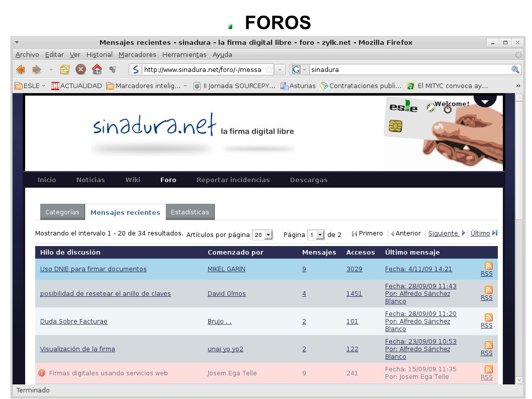Open the Uso DNIE para firmar documentos thread

pos(94,269)
